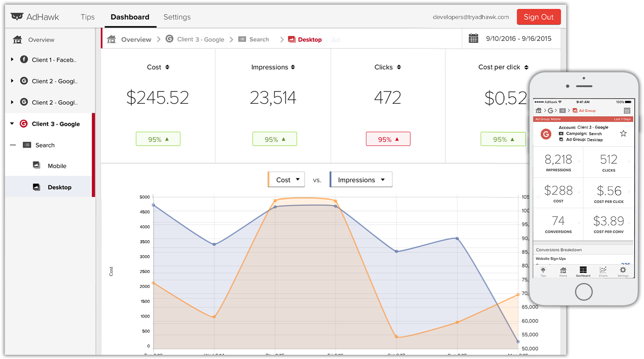Tap the Dashboard tab on phone

(x=583, y=271)
